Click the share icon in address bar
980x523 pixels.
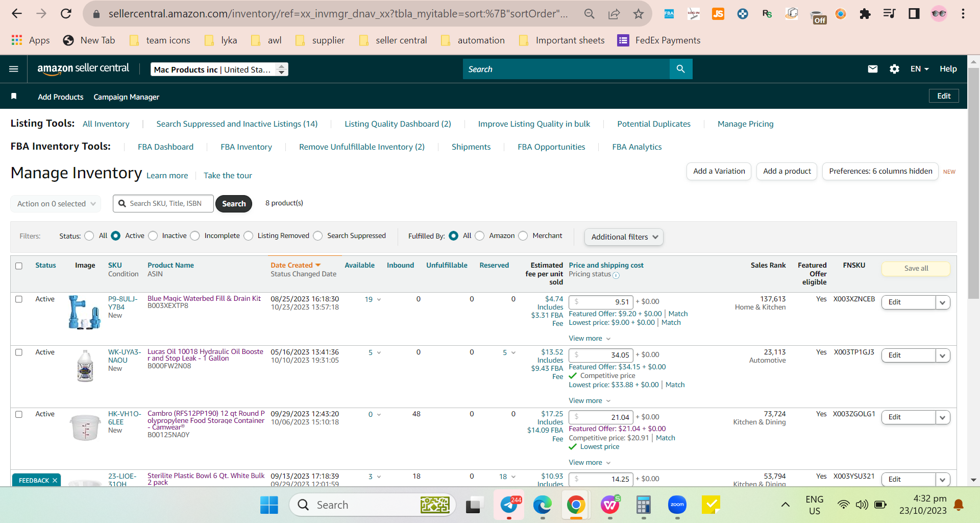614,14
